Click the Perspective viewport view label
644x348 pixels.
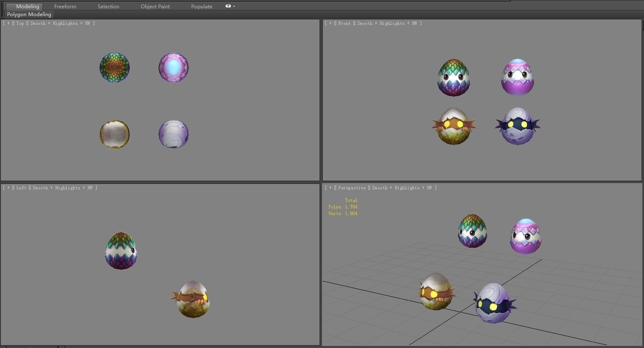point(352,188)
